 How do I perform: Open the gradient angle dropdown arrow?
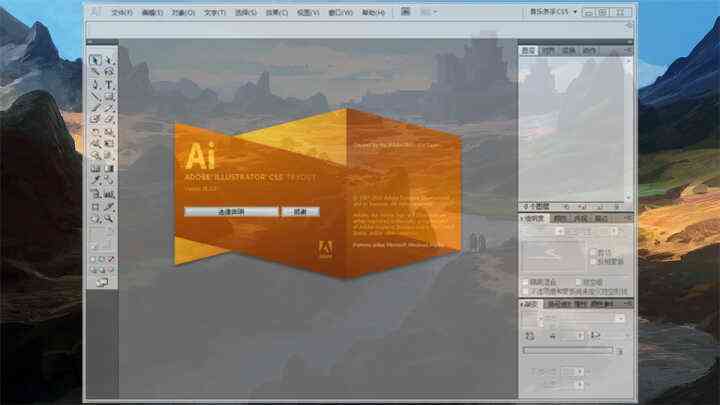pos(580,336)
